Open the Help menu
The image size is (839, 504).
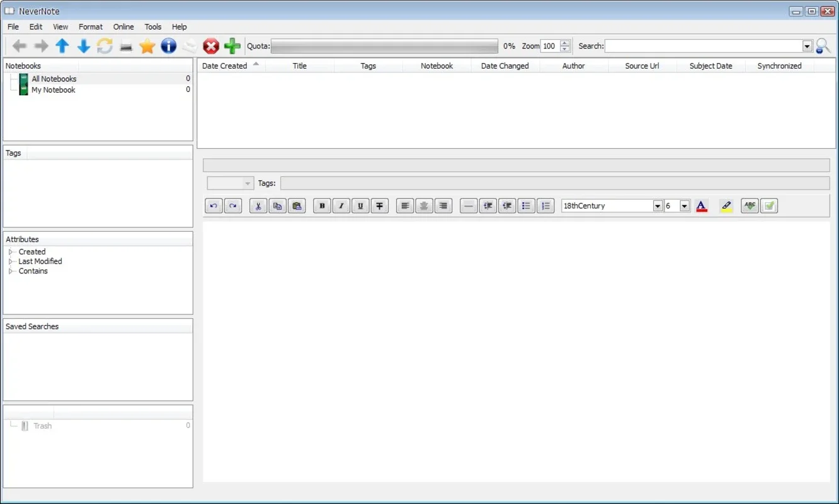click(180, 27)
